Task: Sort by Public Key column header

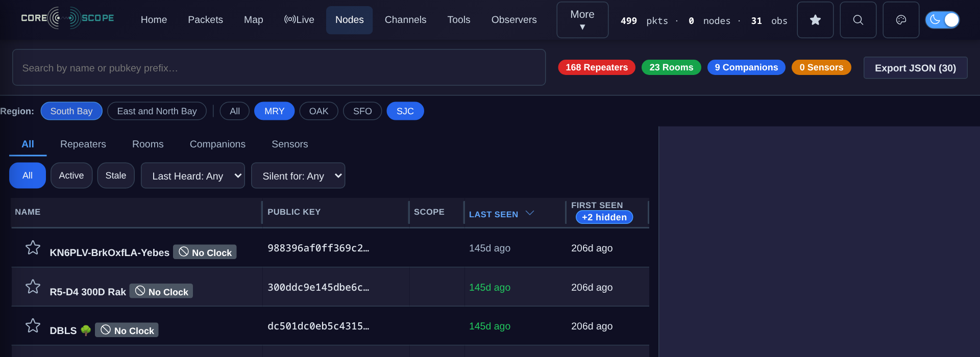Action: coord(294,212)
